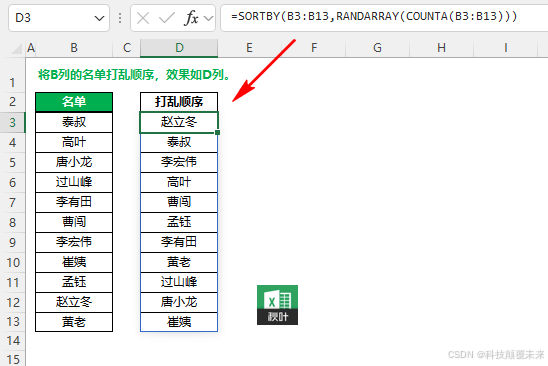
Task: Select cell B6 containing 过山峰
Action: 74,182
